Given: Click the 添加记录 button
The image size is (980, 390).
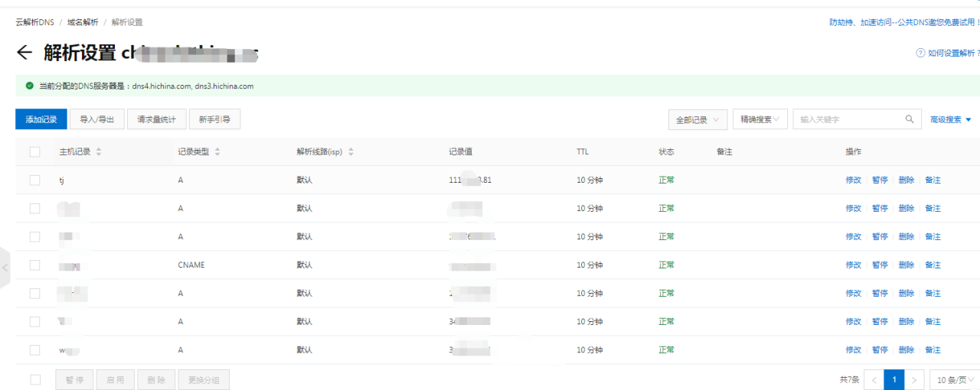Looking at the screenshot, I should (41, 119).
